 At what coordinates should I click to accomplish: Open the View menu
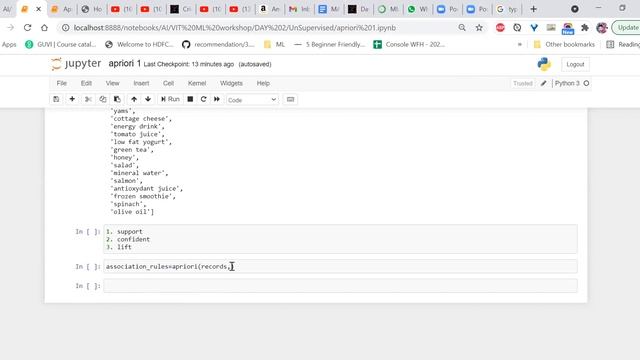coord(113,83)
